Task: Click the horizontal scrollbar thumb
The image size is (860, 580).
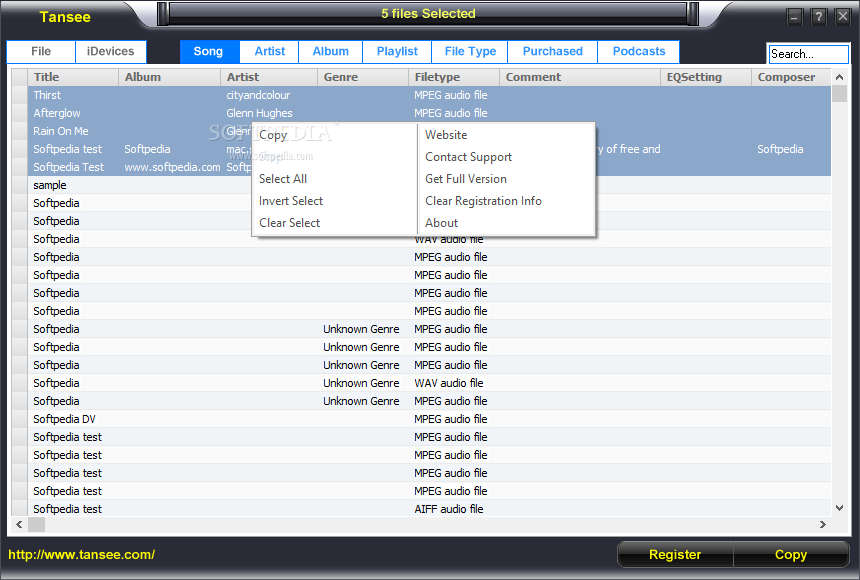Action: [x=37, y=525]
